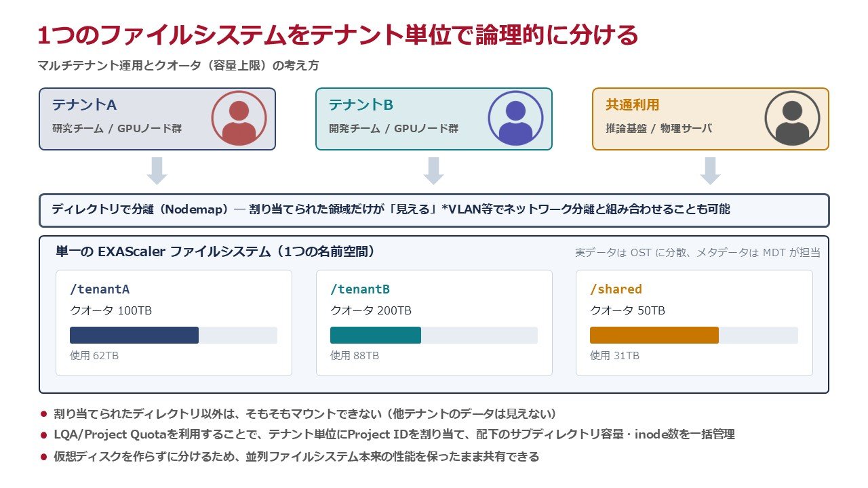Click the /shared directory label

click(616, 289)
